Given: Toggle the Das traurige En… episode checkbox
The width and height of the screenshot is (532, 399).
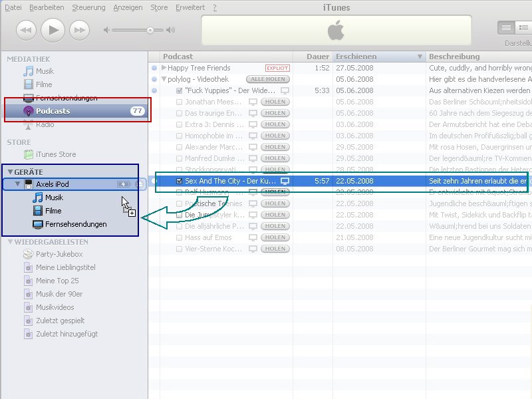Looking at the screenshot, I should (179, 113).
